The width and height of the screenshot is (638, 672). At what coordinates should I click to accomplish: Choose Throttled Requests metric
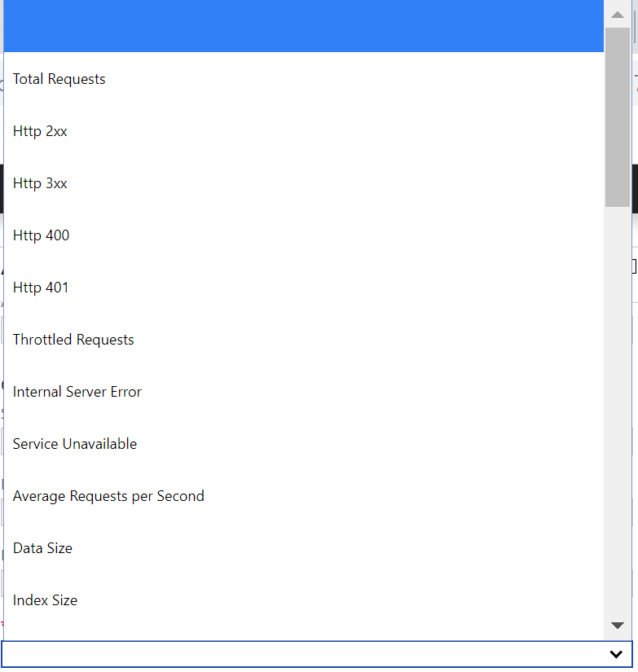click(x=304, y=340)
